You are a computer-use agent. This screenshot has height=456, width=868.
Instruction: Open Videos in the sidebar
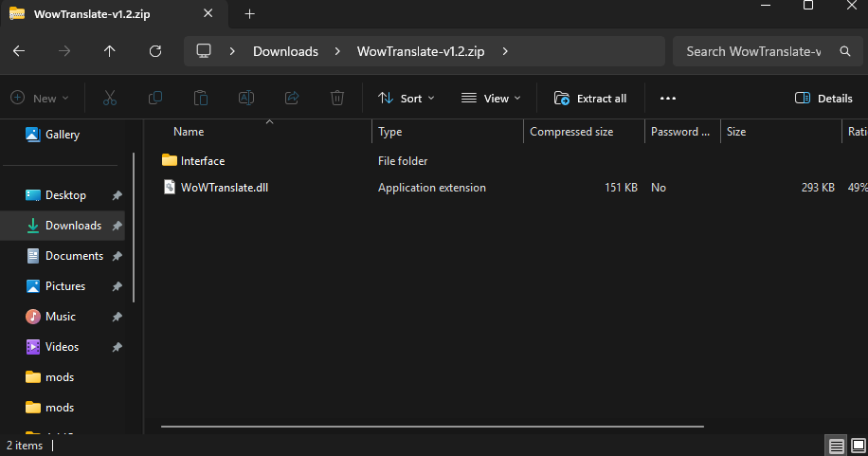[x=62, y=347]
